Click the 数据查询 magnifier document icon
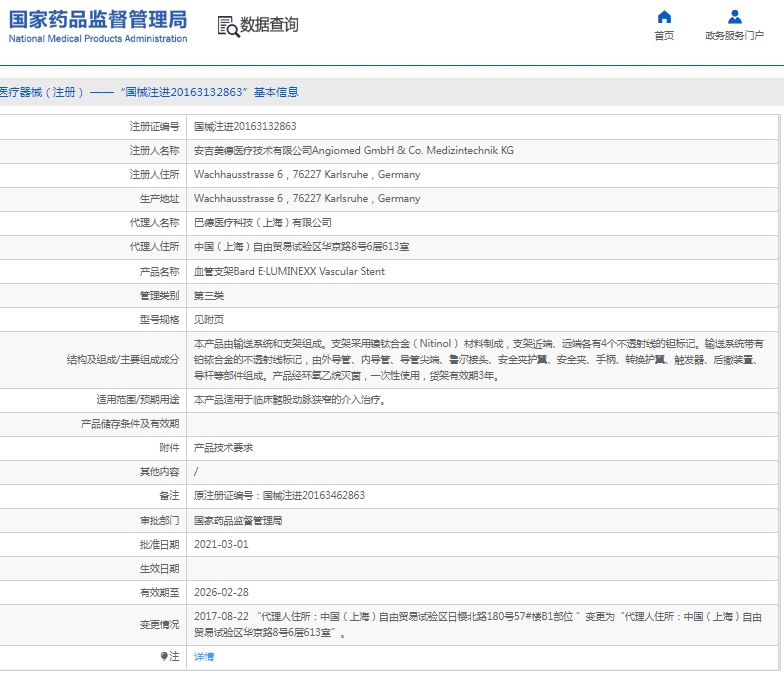784x675 pixels. click(228, 26)
